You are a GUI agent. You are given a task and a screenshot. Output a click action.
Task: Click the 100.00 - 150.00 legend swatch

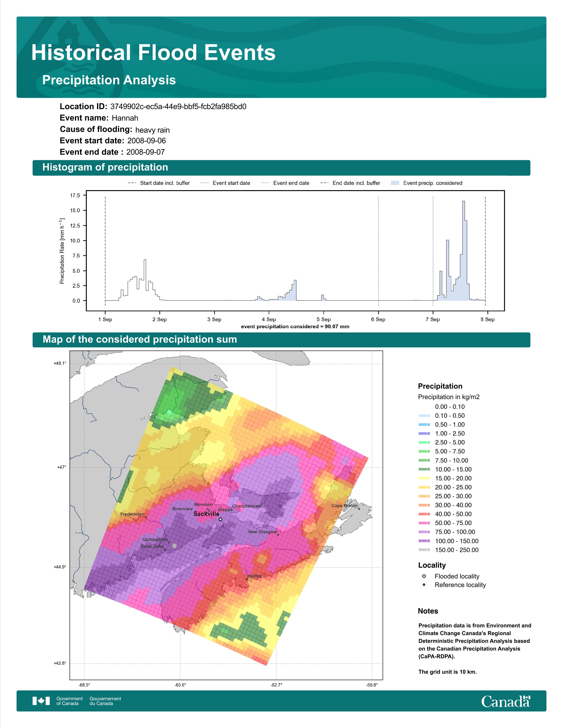[x=424, y=541]
